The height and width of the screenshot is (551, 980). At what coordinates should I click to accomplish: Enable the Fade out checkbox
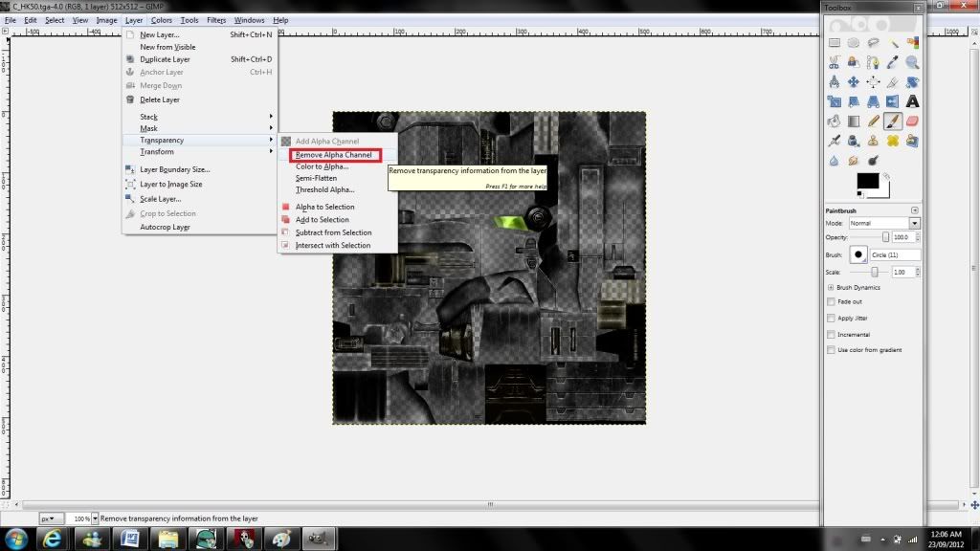[x=830, y=301]
